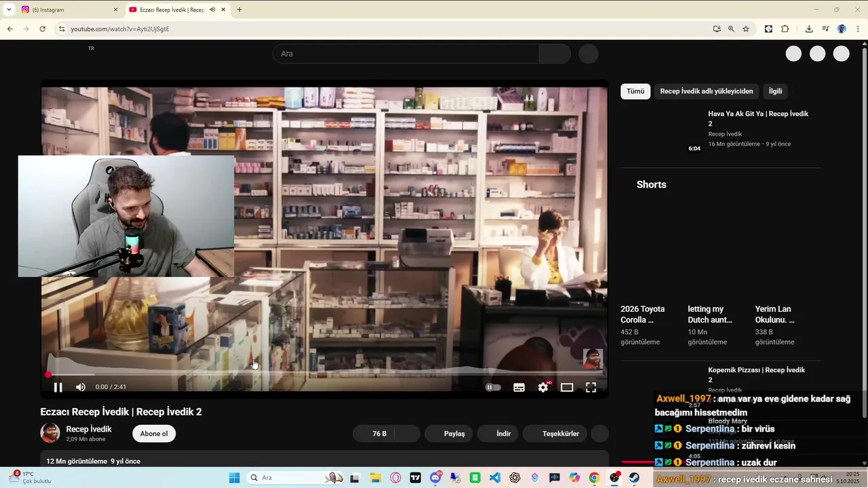This screenshot has width=868, height=488.
Task: Switch to theater mode view
Action: pos(567,387)
